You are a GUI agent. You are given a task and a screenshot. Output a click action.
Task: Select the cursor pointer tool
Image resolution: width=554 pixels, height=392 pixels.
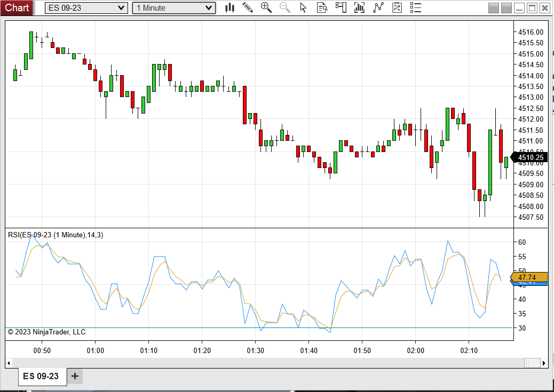click(303, 7)
